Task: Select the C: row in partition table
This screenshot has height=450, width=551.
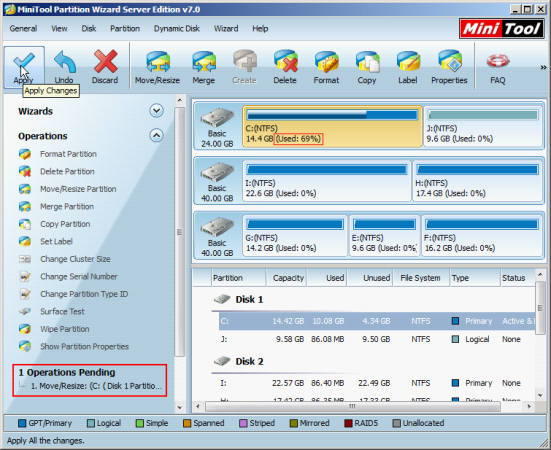Action: point(377,321)
